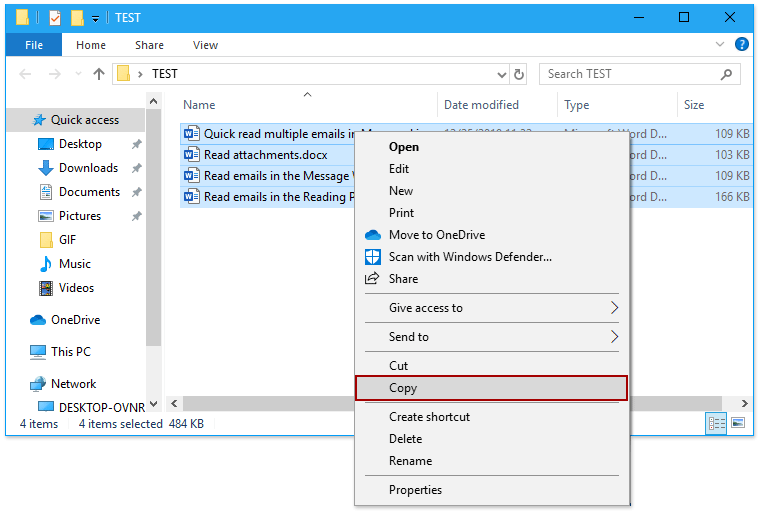Click the Up one level arrow
This screenshot has width=760, height=514.
tap(99, 74)
